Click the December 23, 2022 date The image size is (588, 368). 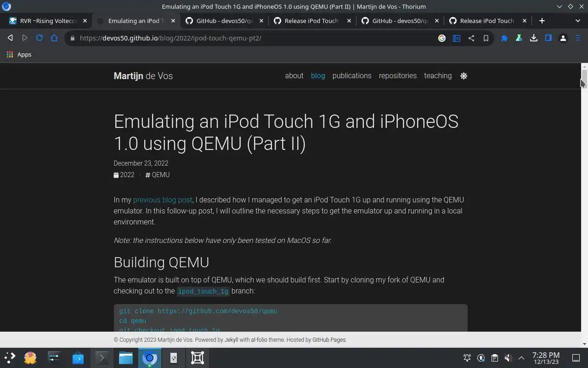[x=141, y=163]
